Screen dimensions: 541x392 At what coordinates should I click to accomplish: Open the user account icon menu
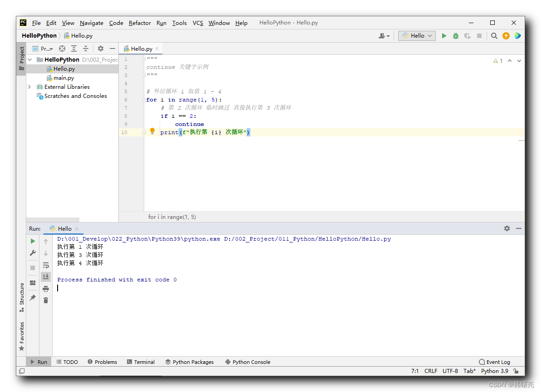click(384, 36)
